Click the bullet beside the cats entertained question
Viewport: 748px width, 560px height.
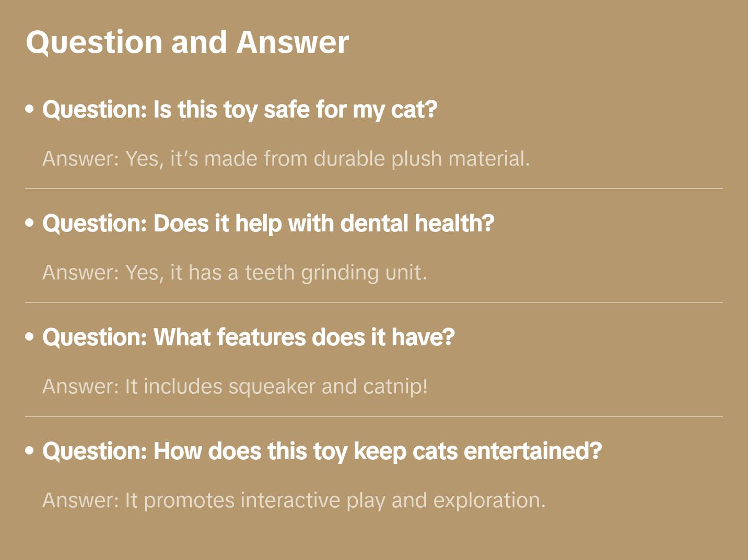(30, 451)
